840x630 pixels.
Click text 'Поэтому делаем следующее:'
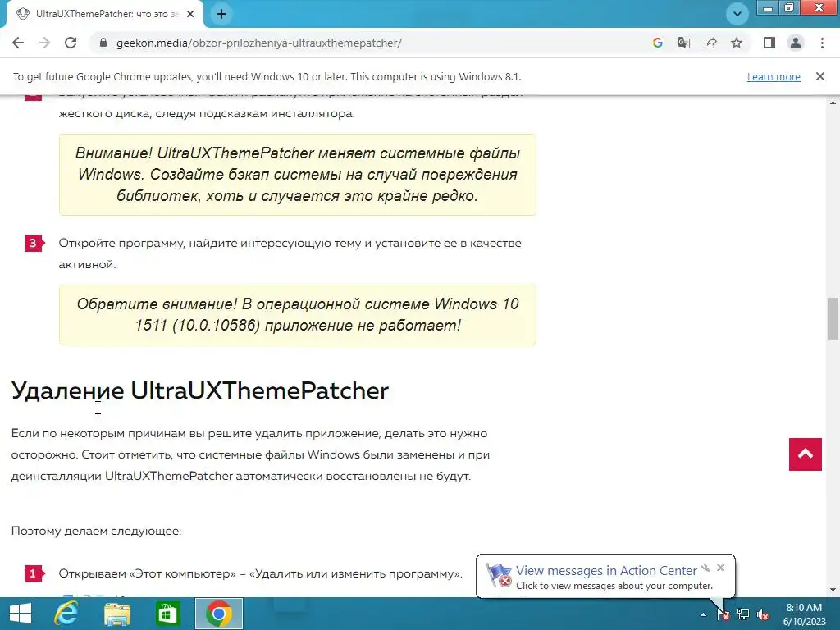coord(97,531)
